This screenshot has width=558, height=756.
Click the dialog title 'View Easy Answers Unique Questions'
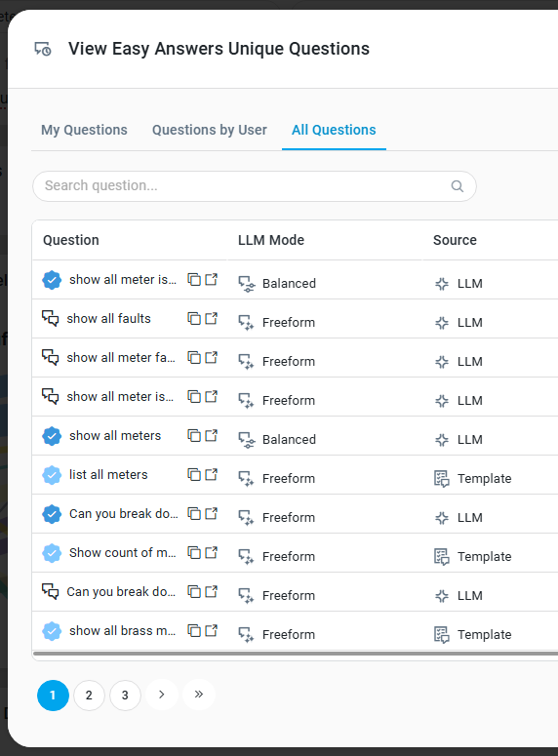point(219,49)
